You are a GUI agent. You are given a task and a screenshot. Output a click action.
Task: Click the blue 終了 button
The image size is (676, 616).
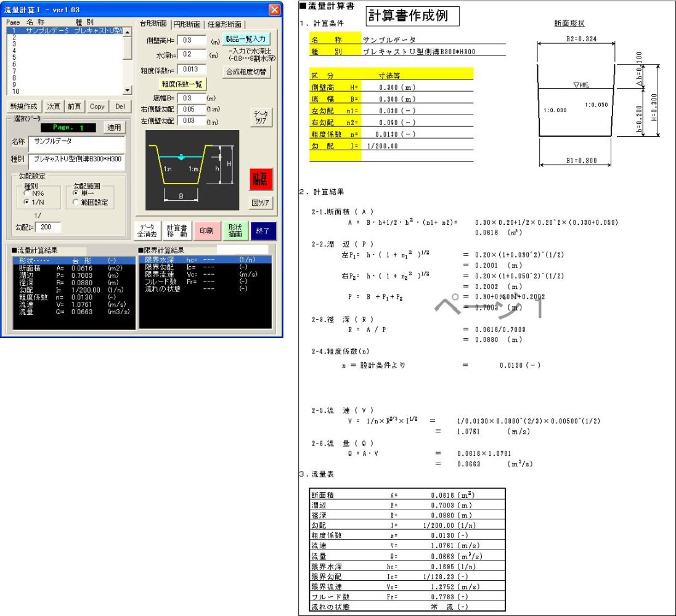tap(263, 230)
